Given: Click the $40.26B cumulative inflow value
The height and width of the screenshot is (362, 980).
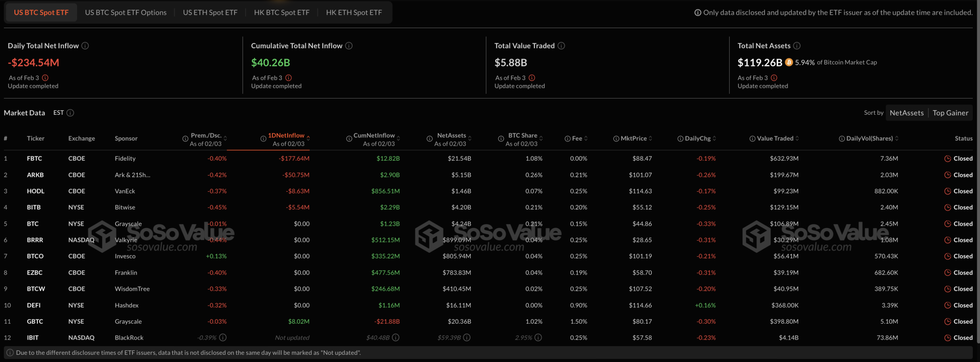Looking at the screenshot, I should [x=271, y=63].
